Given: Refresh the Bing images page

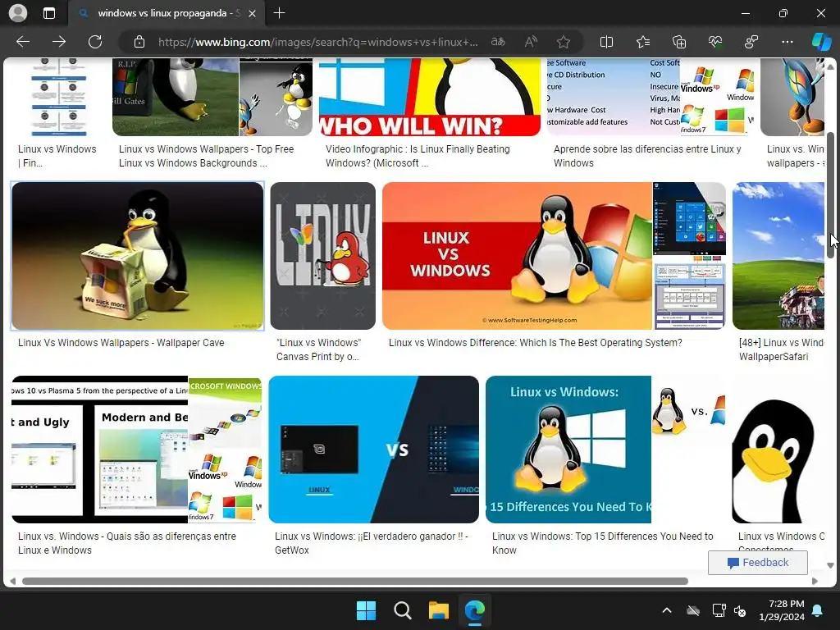Looking at the screenshot, I should pos(95,42).
